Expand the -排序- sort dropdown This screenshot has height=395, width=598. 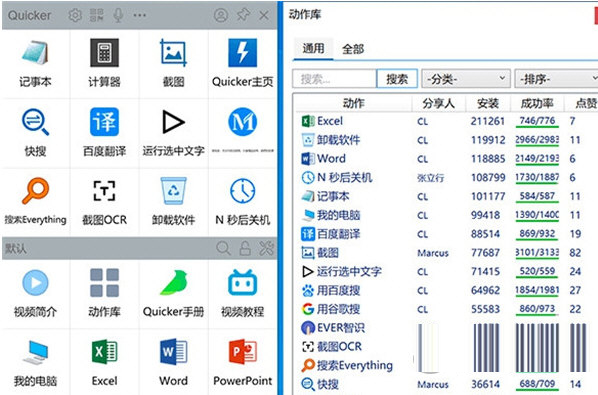(556, 79)
